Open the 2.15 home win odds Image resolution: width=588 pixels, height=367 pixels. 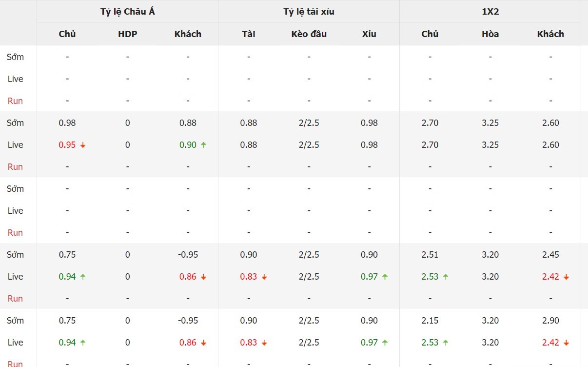click(x=430, y=321)
